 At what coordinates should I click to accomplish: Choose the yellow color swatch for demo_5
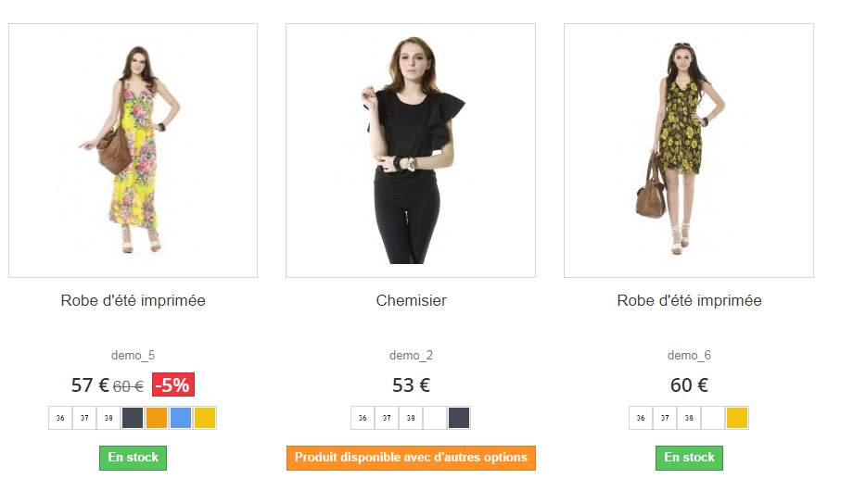point(205,418)
